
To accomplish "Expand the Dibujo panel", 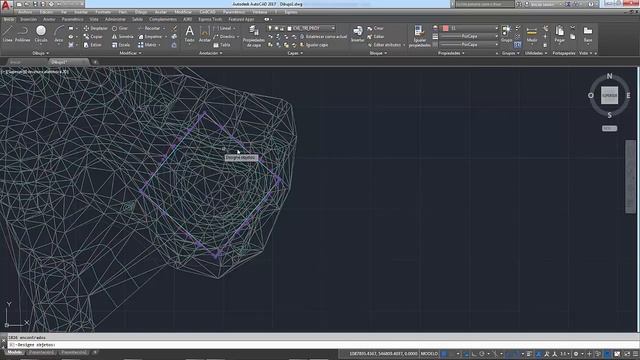I will (x=40, y=53).
